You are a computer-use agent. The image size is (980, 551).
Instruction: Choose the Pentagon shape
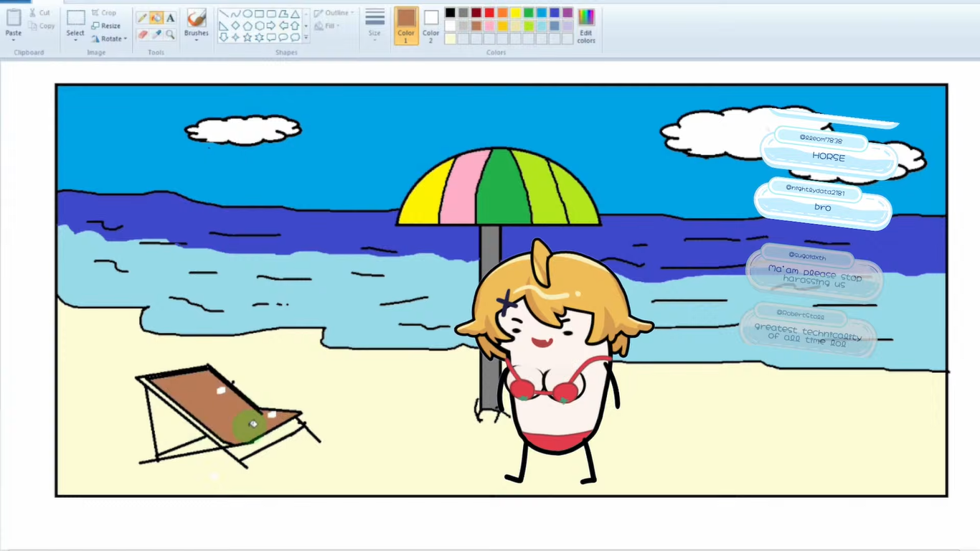[248, 26]
